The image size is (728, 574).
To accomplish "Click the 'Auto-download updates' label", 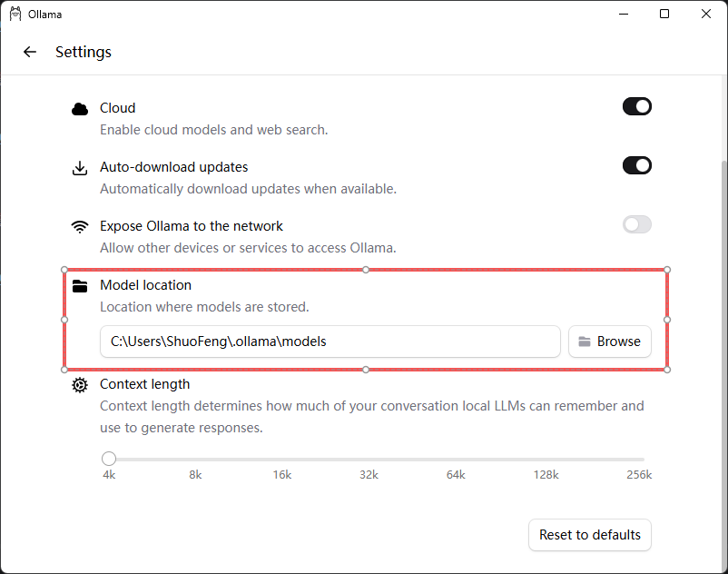I will pyautogui.click(x=174, y=167).
